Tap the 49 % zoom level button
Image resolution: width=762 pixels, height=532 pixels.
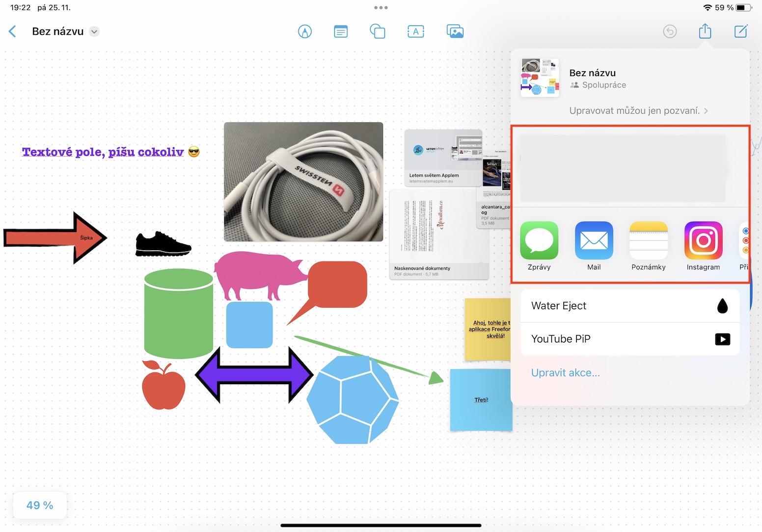40,505
